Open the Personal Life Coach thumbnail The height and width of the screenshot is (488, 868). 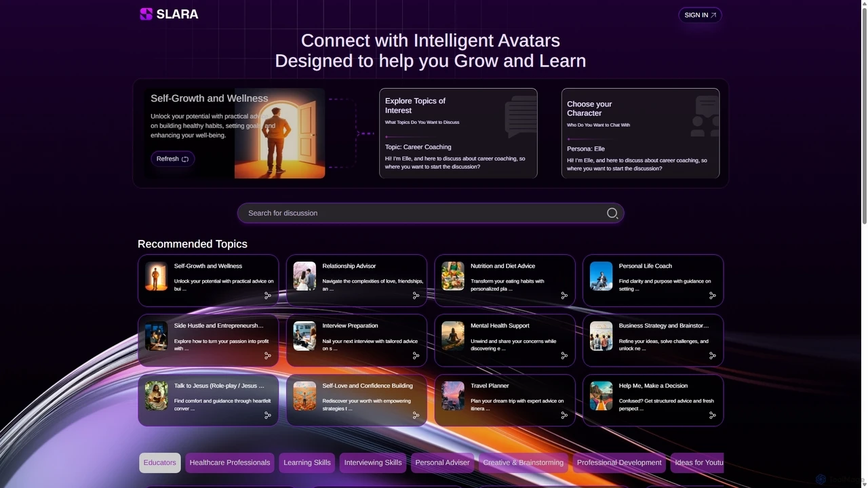pyautogui.click(x=601, y=277)
